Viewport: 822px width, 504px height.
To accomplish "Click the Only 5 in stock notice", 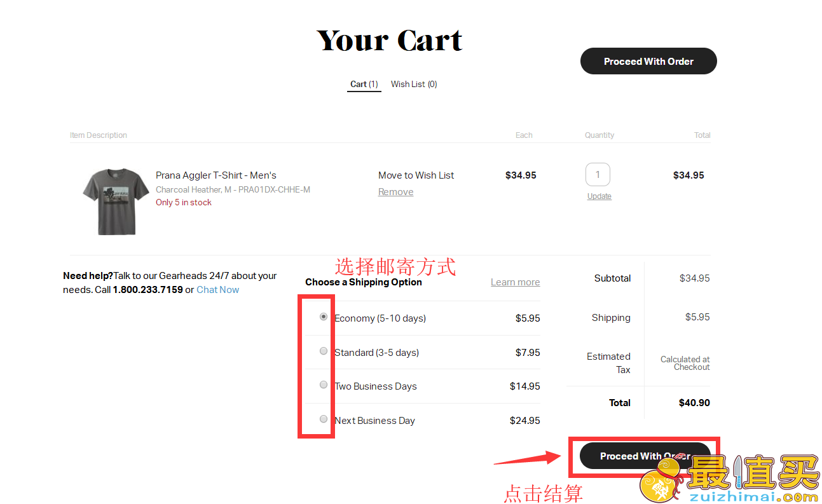I will pyautogui.click(x=184, y=203).
